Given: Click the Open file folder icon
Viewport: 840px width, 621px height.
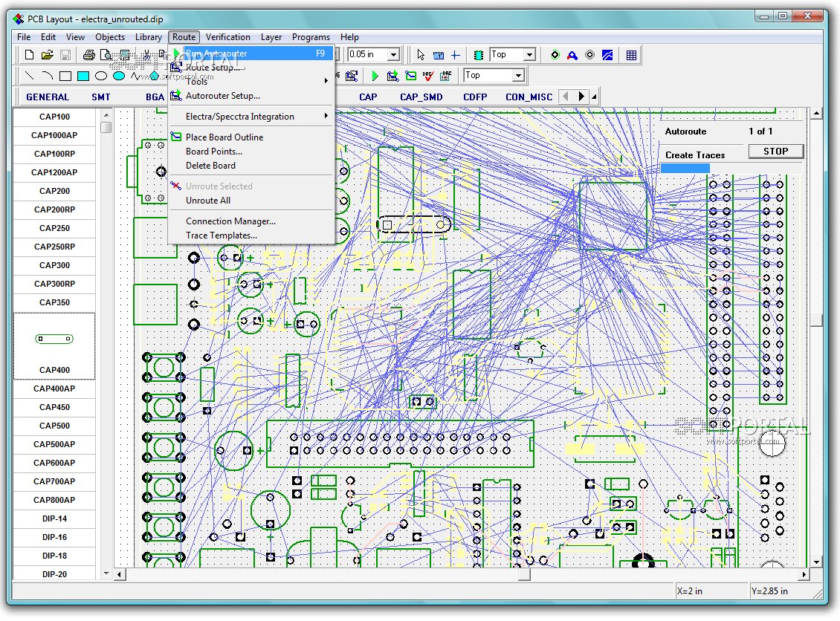Looking at the screenshot, I should pyautogui.click(x=47, y=55).
